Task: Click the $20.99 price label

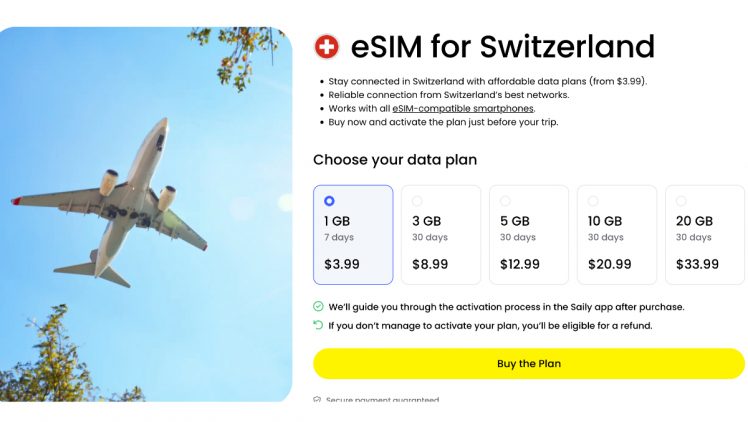Action: click(x=609, y=265)
